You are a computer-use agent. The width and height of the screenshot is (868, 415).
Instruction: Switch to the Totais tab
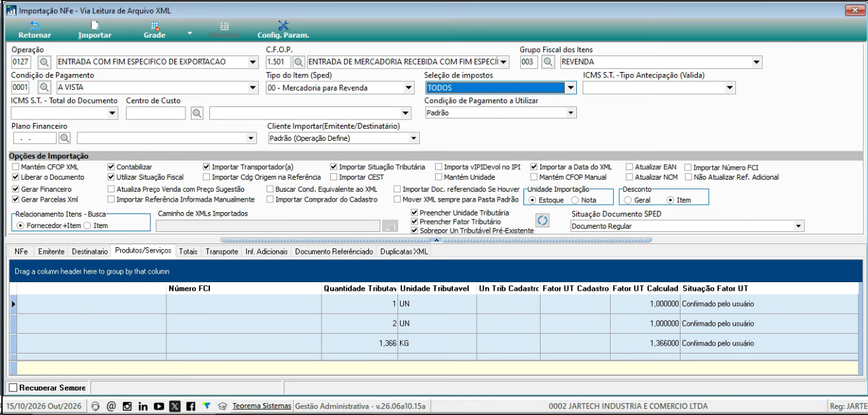click(x=188, y=252)
